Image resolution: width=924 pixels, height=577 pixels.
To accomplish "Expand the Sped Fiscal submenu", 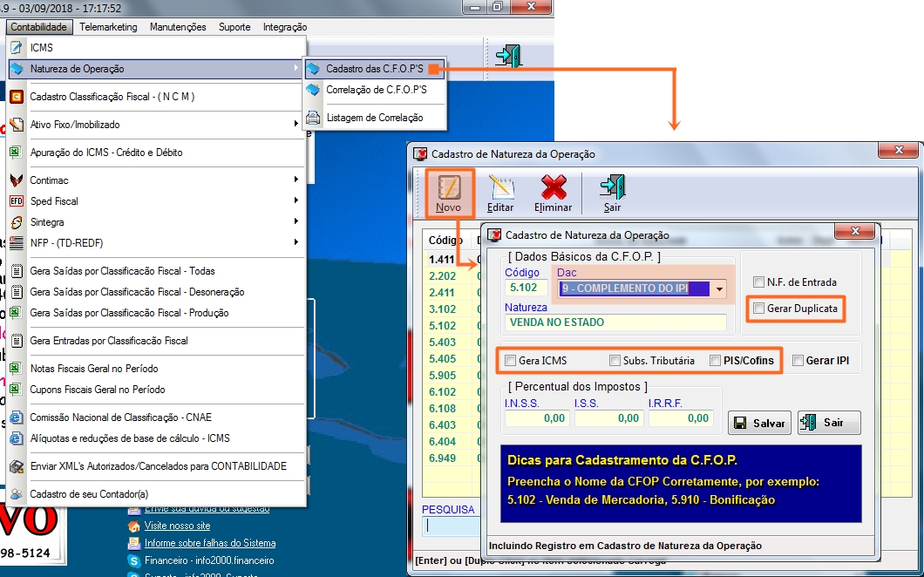I will 54,201.
